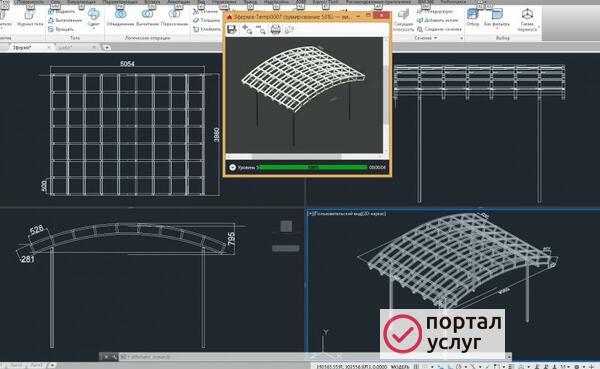This screenshot has height=369, width=600.
Task: Expand render window progress details chevron
Action: point(232,167)
